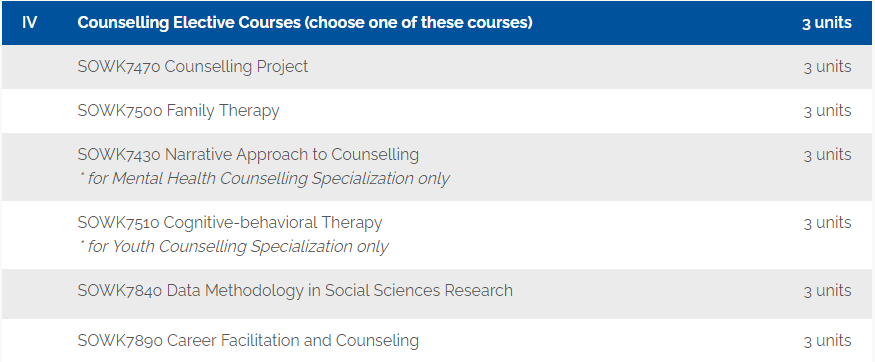
Task: Click the header's 3 units total
Action: pyautogui.click(x=827, y=23)
